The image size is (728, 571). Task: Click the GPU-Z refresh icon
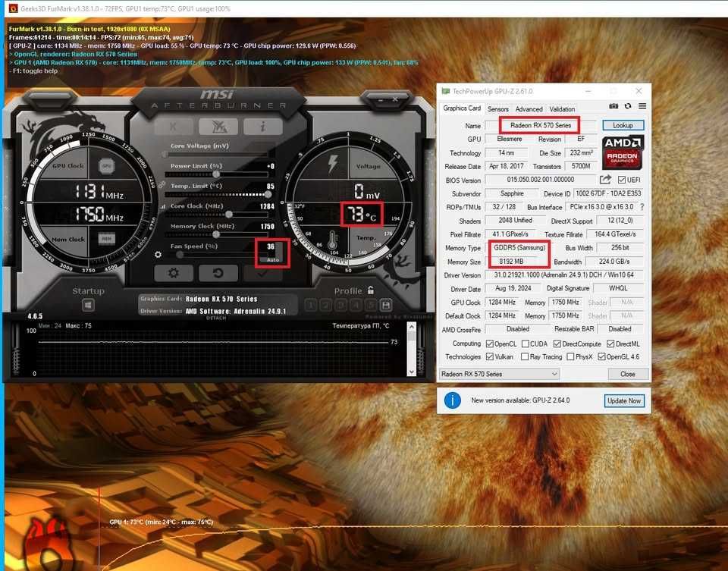tap(628, 106)
